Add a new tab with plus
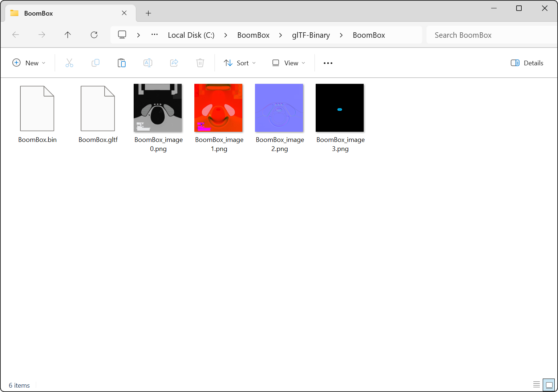The height and width of the screenshot is (392, 558). (x=148, y=13)
